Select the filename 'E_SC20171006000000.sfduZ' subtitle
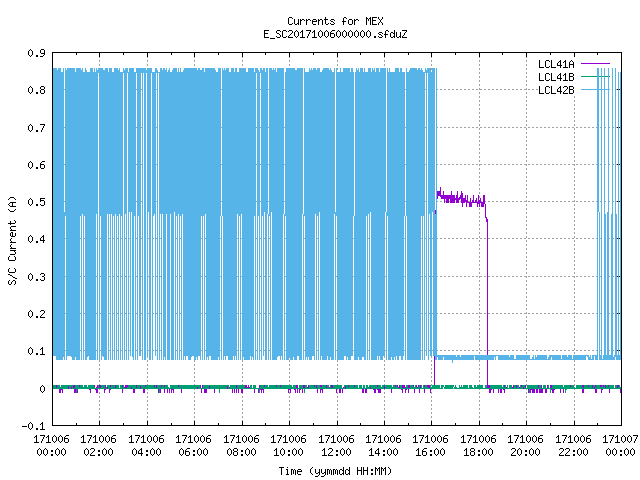 tap(335, 34)
